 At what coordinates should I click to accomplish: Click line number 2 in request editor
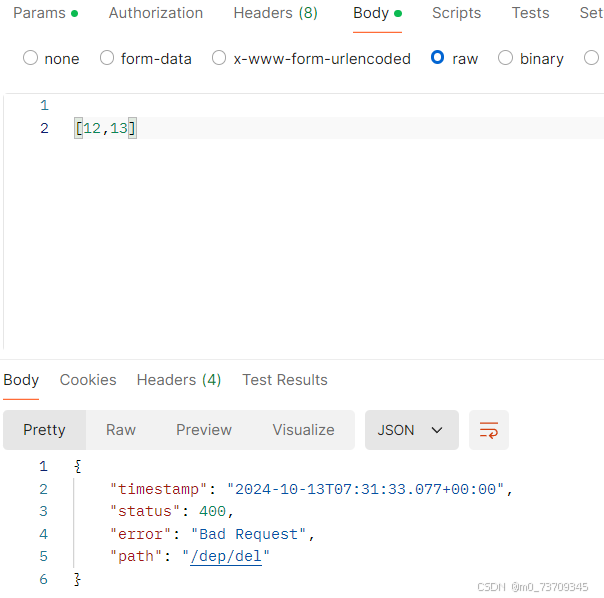44,128
